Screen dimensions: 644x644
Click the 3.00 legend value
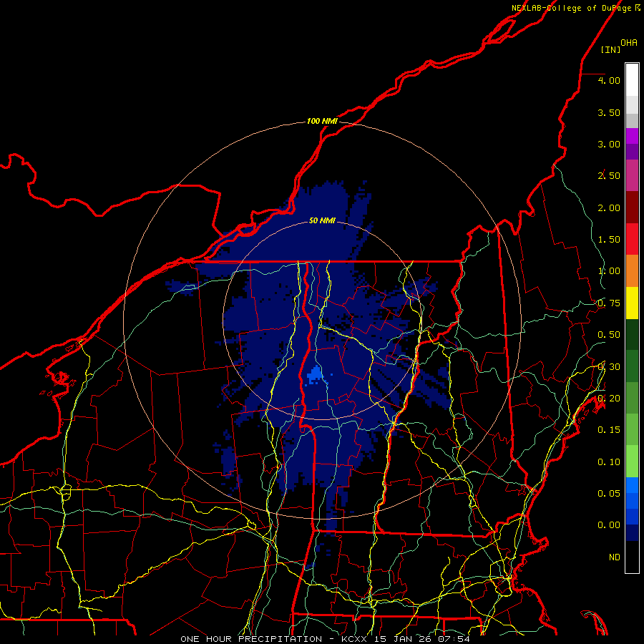609,144
